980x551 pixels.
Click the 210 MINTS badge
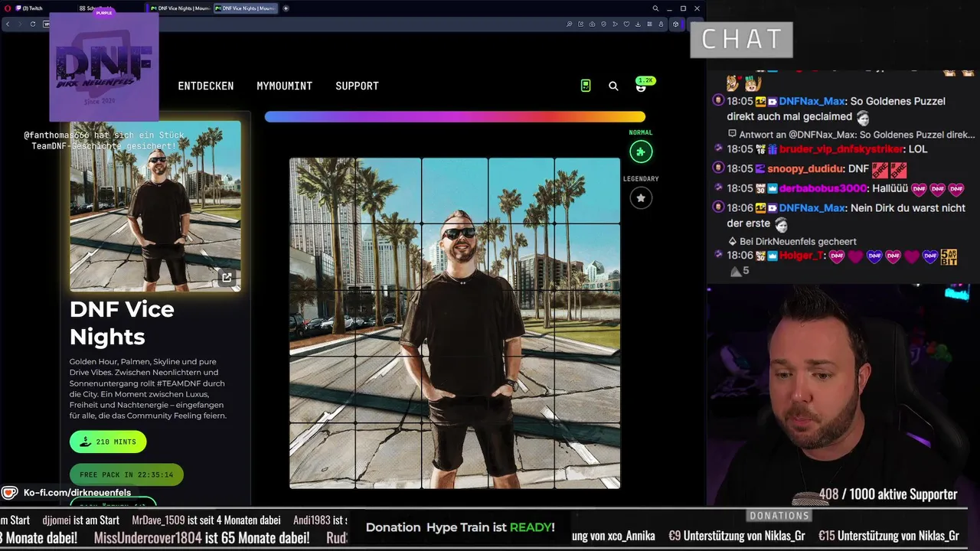pyautogui.click(x=108, y=442)
